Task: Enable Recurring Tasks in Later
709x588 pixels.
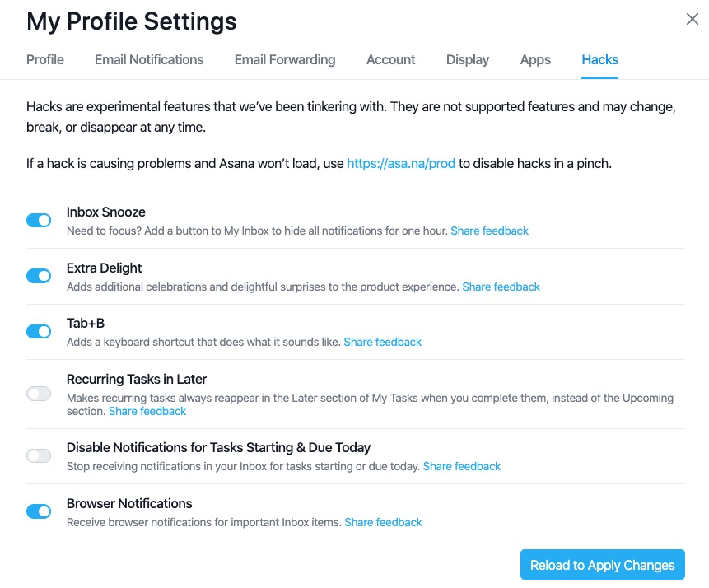Action: (x=39, y=394)
